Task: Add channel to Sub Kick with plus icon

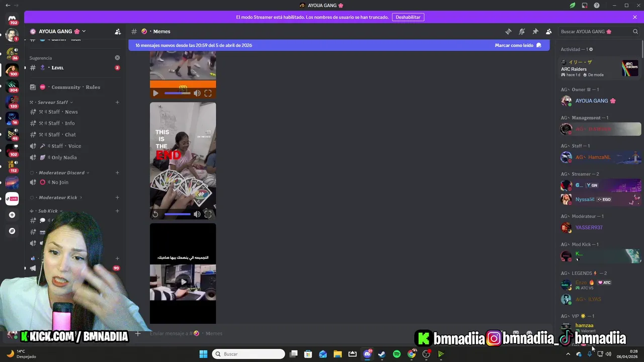Action: point(117,211)
